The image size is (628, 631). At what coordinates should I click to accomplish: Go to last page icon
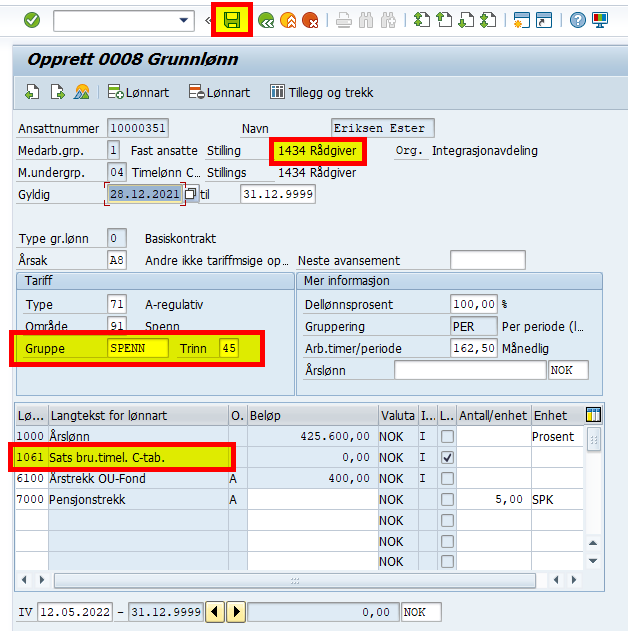tap(488, 20)
